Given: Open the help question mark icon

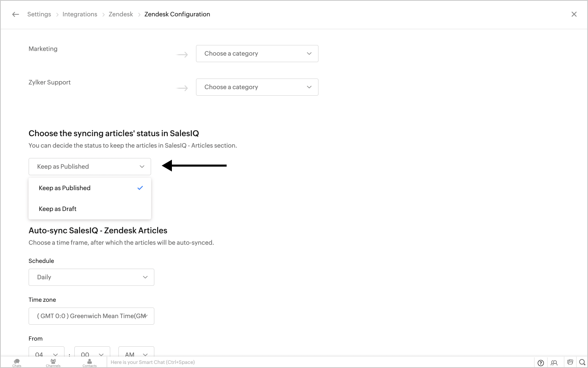Looking at the screenshot, I should tap(541, 363).
